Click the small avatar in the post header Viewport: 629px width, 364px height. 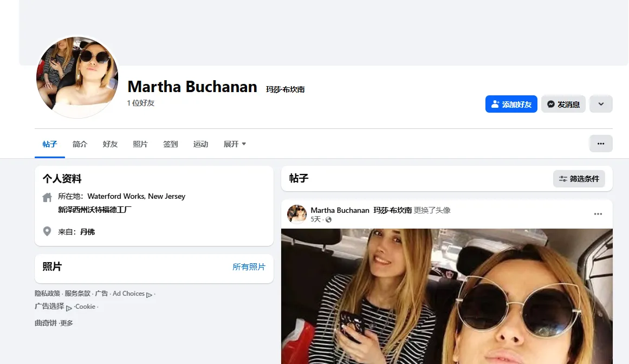tap(297, 214)
